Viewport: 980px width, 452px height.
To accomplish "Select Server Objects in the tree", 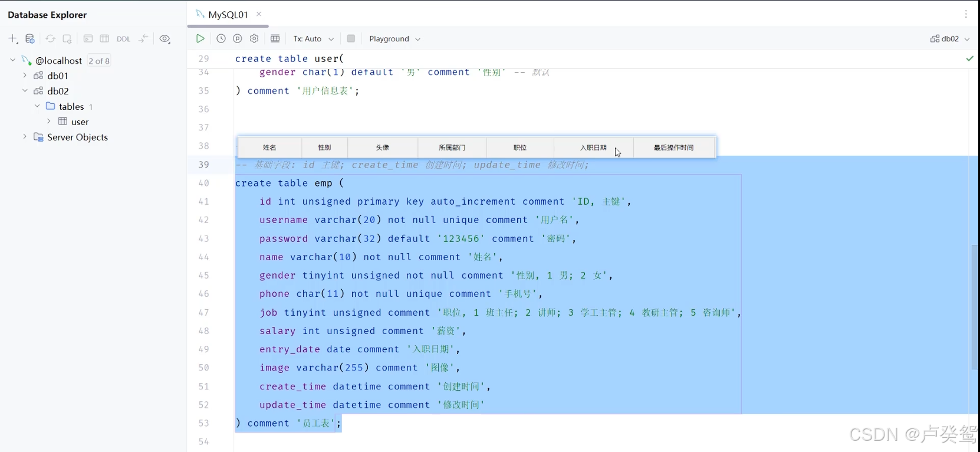I will point(77,137).
